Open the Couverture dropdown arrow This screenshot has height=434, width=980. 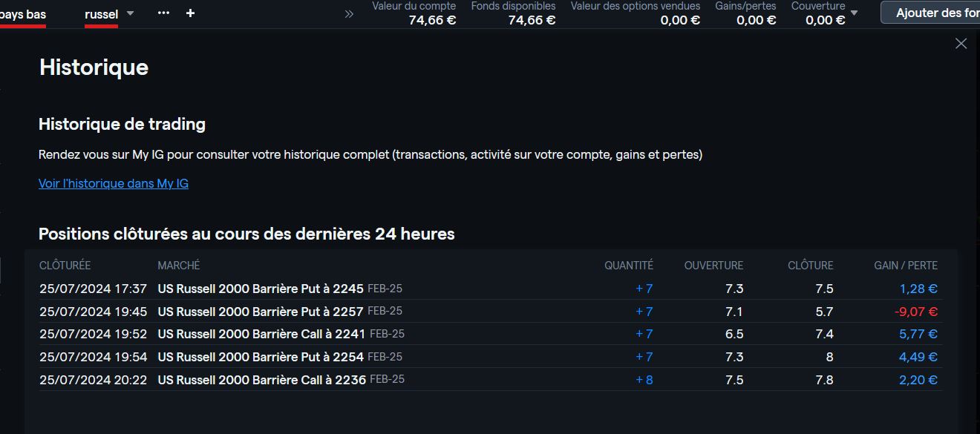click(x=854, y=13)
